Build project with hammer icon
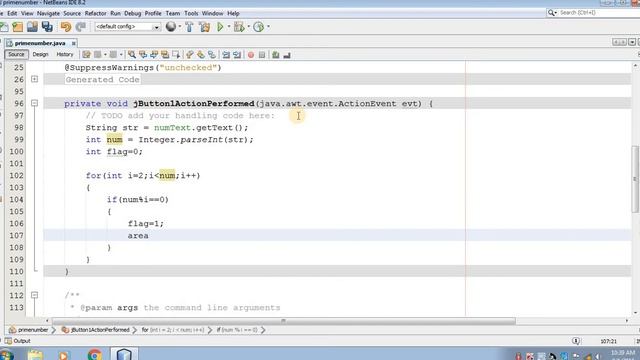640x360 pixels. [x=189, y=27]
